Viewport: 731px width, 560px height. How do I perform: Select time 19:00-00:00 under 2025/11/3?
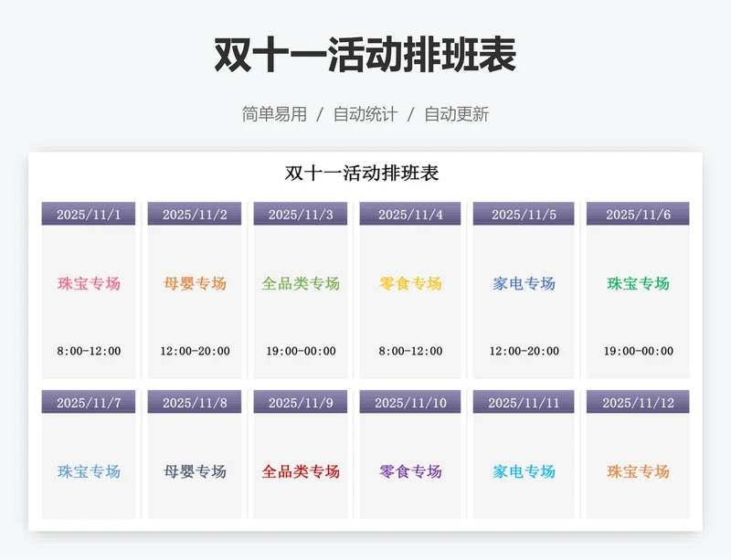[301, 351]
